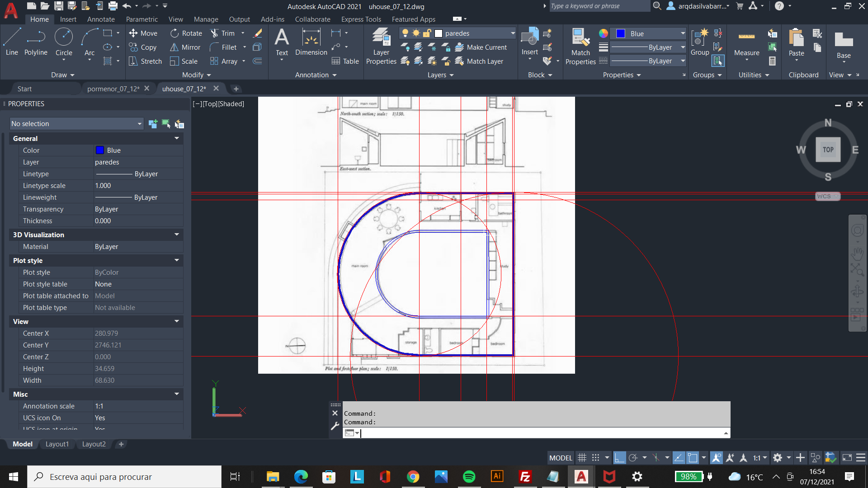Click the Base view button
Image resolution: width=868 pixels, height=488 pixels.
[844, 44]
